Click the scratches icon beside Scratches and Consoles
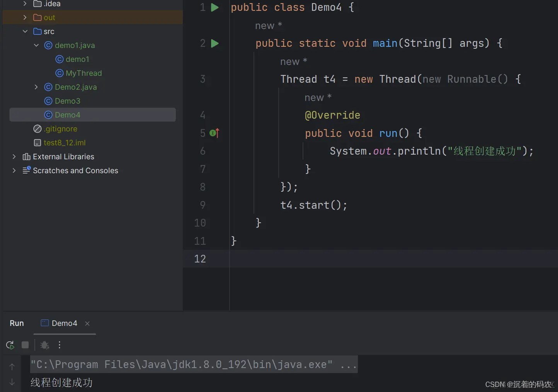The image size is (558, 392). [27, 170]
